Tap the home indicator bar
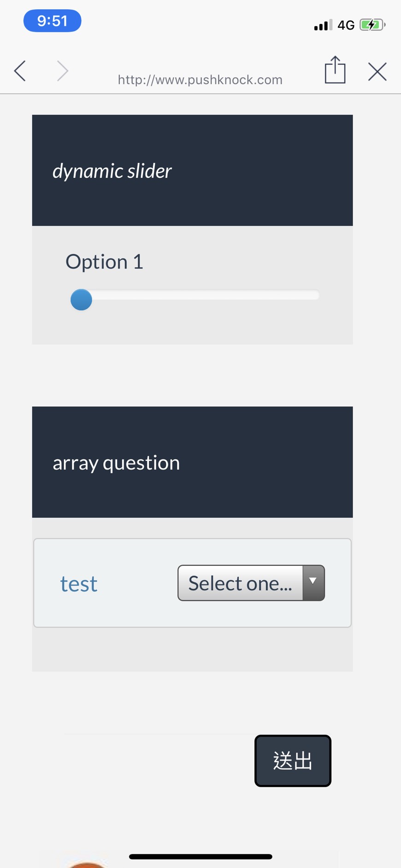The height and width of the screenshot is (868, 401). [200, 856]
